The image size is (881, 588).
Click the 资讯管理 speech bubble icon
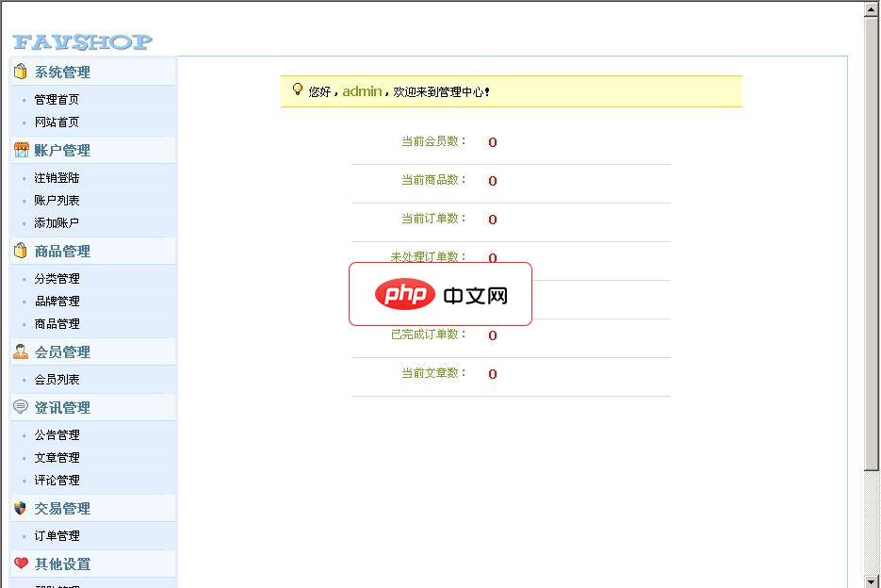click(19, 407)
